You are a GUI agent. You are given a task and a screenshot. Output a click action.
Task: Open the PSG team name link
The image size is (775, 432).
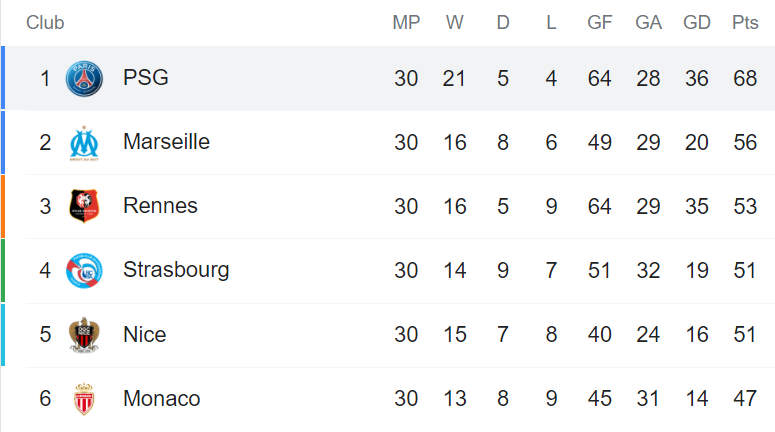146,78
